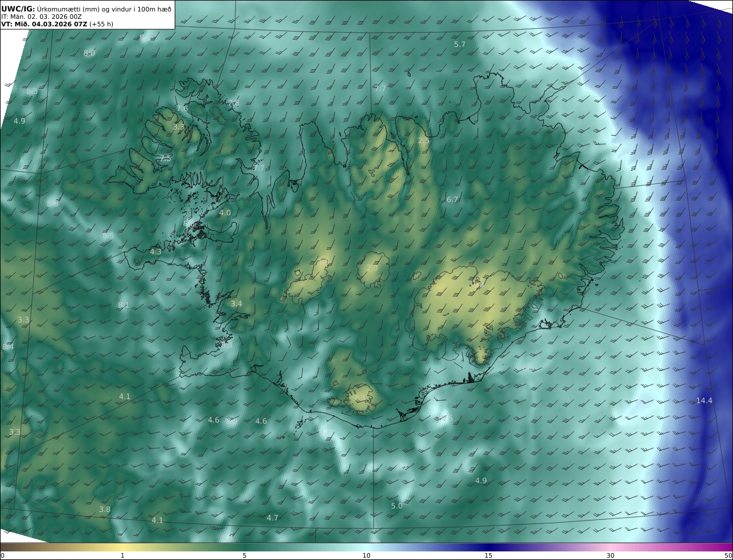
Task: Click the 10 tick label on the color scale
Action: pos(366,555)
